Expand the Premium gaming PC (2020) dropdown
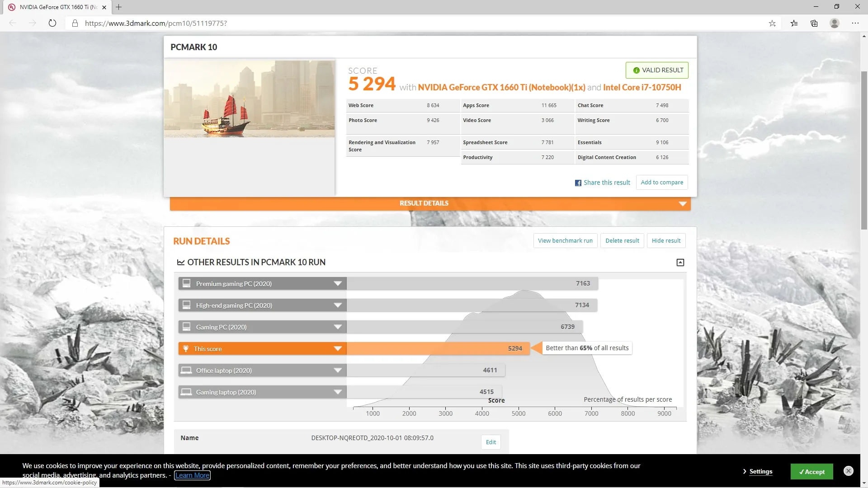 [x=337, y=284]
